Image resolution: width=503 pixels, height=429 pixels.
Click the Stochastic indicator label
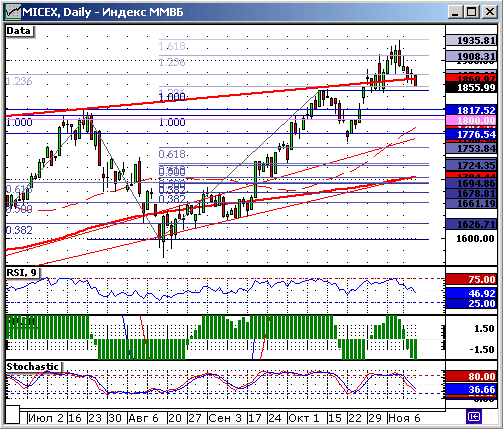(x=33, y=367)
